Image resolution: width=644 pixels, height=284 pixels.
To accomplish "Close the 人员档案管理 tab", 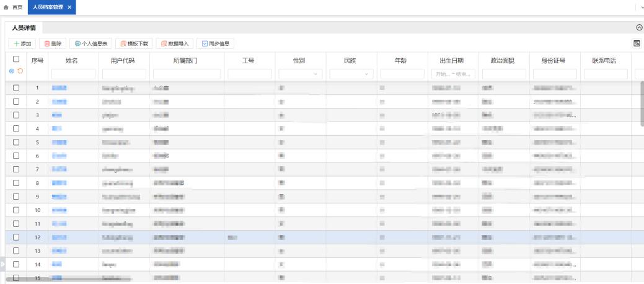I will [x=69, y=7].
